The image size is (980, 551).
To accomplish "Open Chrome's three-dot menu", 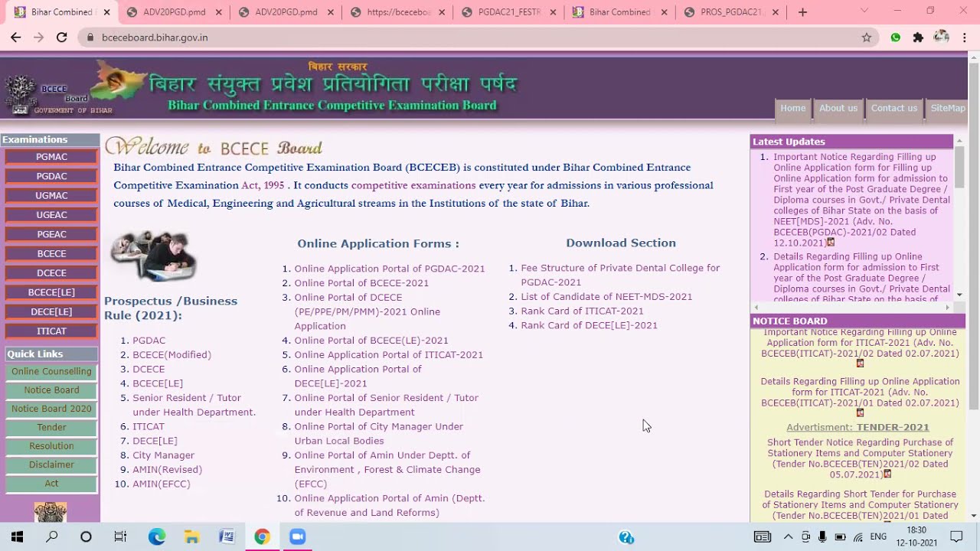I will point(964,37).
